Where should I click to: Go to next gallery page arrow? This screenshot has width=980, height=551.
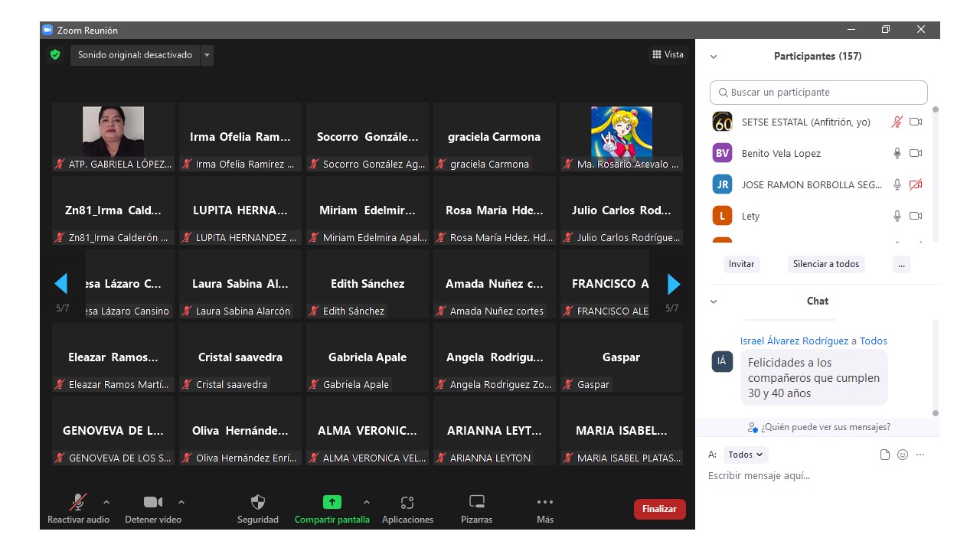[674, 285]
